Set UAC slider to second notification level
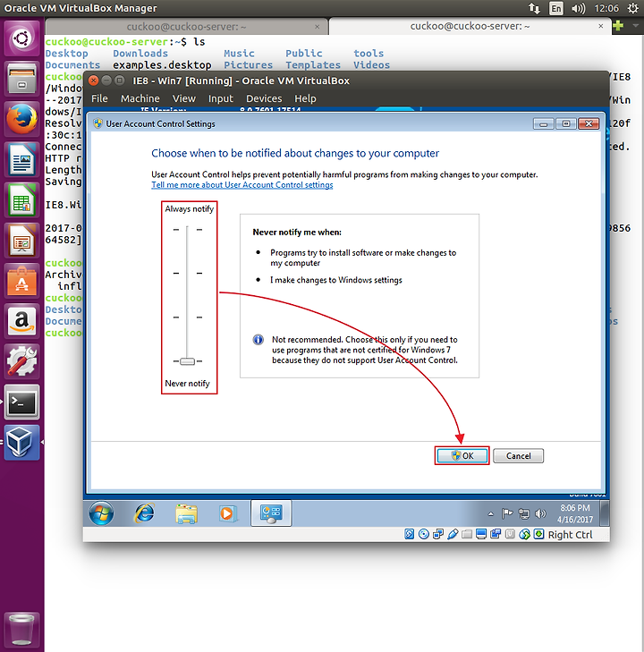 (x=188, y=273)
